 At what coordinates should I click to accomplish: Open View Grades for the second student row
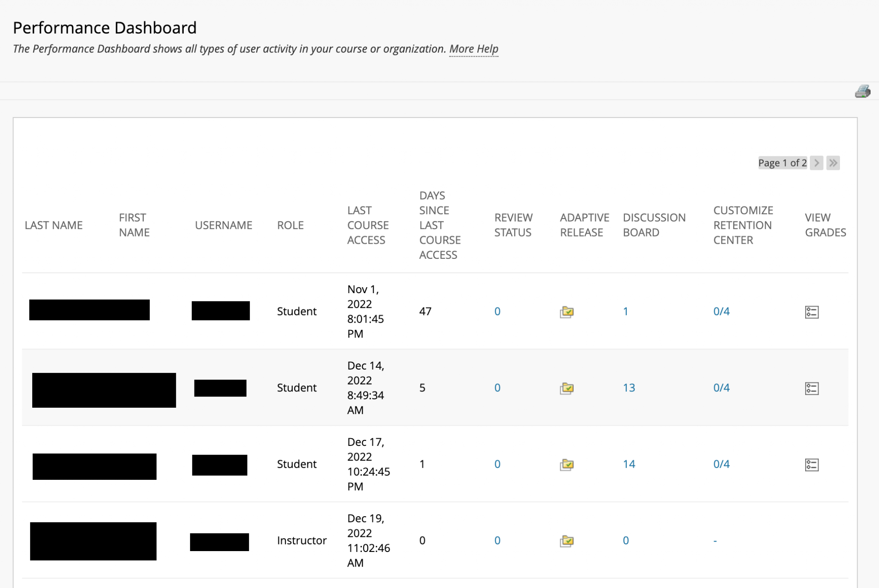pyautogui.click(x=811, y=388)
